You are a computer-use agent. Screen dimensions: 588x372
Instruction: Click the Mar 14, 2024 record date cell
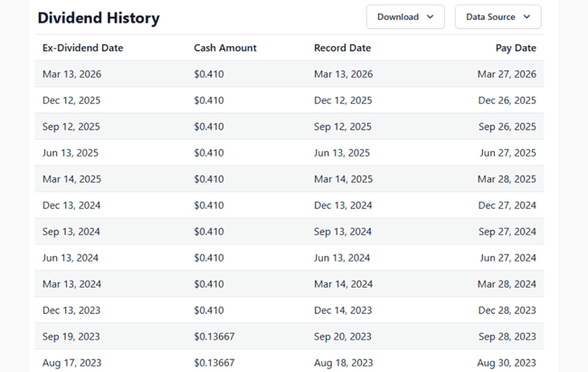click(343, 284)
